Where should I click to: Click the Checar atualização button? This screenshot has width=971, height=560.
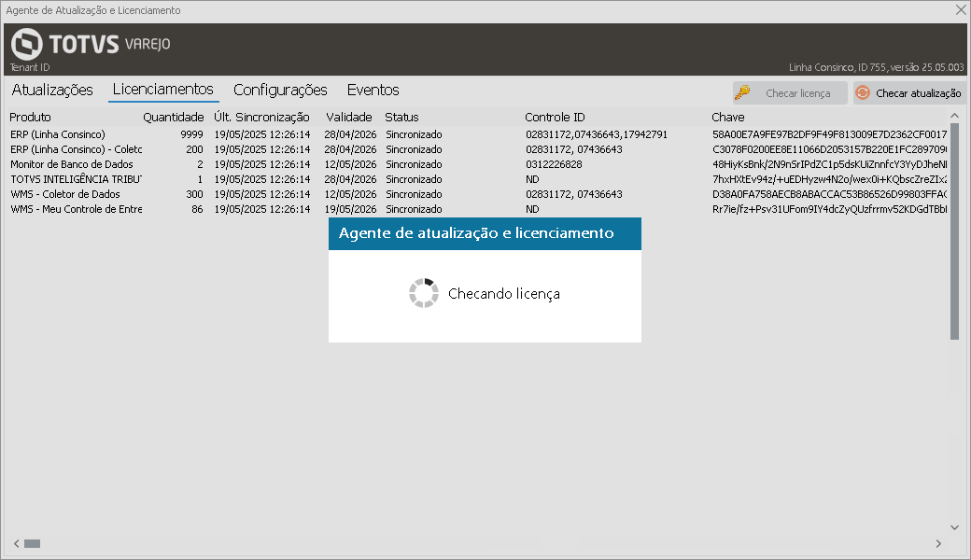909,92
